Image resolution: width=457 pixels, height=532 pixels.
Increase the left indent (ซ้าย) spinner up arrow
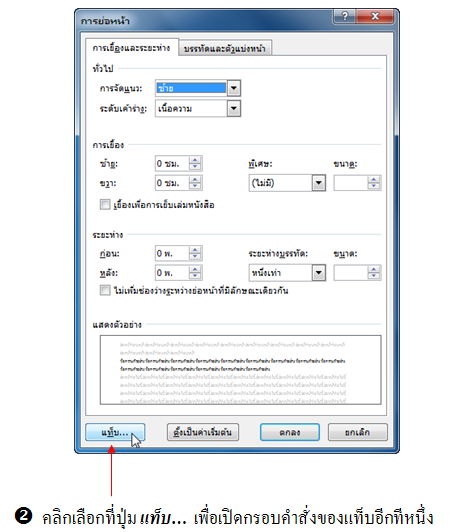[195, 160]
